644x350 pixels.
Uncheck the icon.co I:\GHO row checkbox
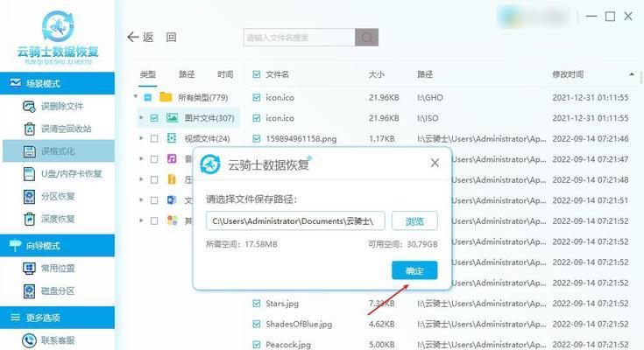coord(257,98)
